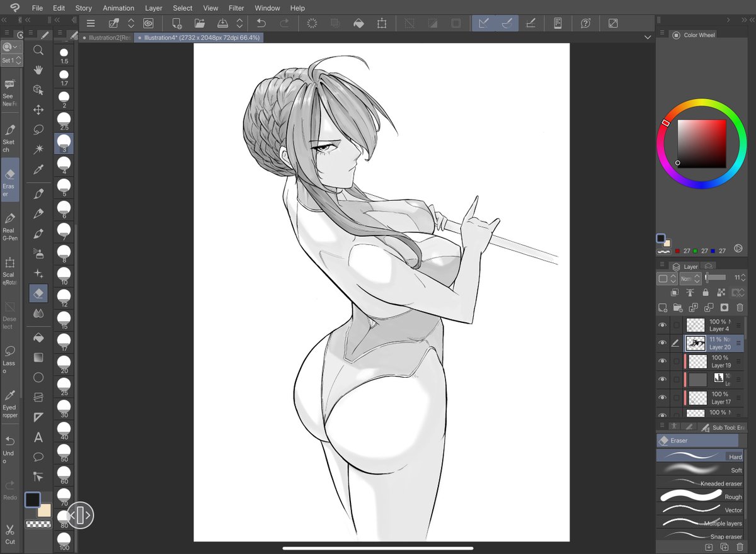Screen dimensions: 756x554
Task: Select the Auto select magic wand tool
Action: point(38,149)
